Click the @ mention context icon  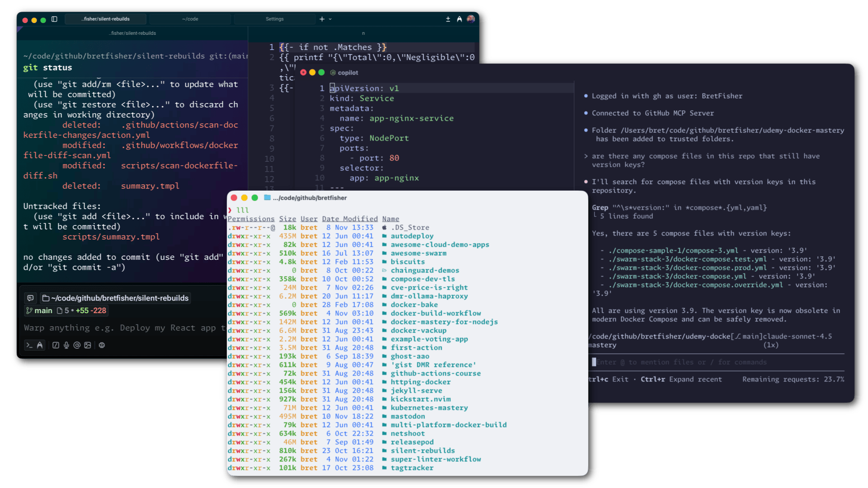77,345
